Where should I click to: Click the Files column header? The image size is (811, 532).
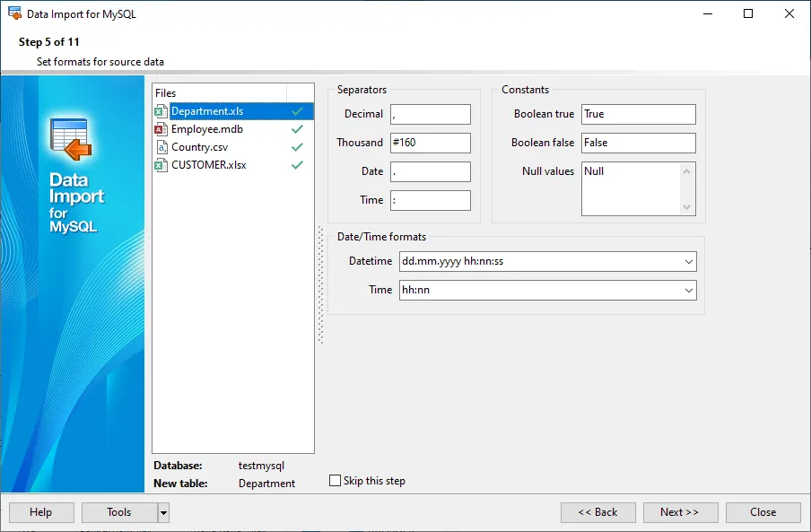tap(219, 93)
